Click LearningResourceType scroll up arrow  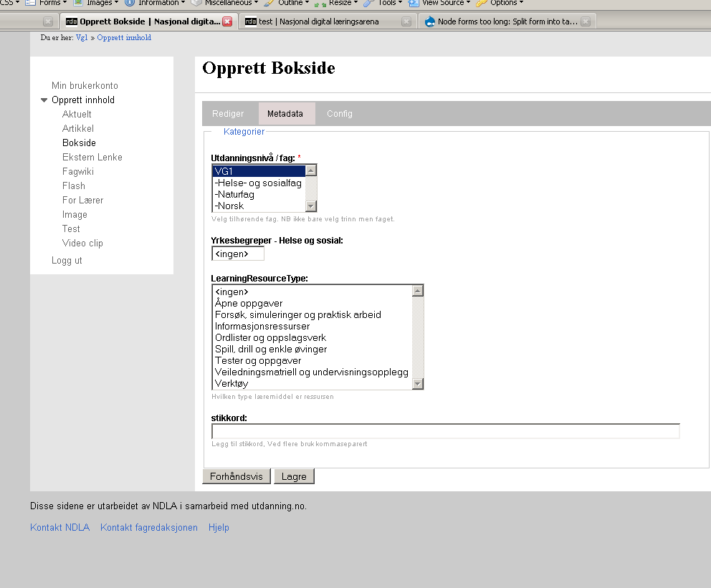[418, 291]
